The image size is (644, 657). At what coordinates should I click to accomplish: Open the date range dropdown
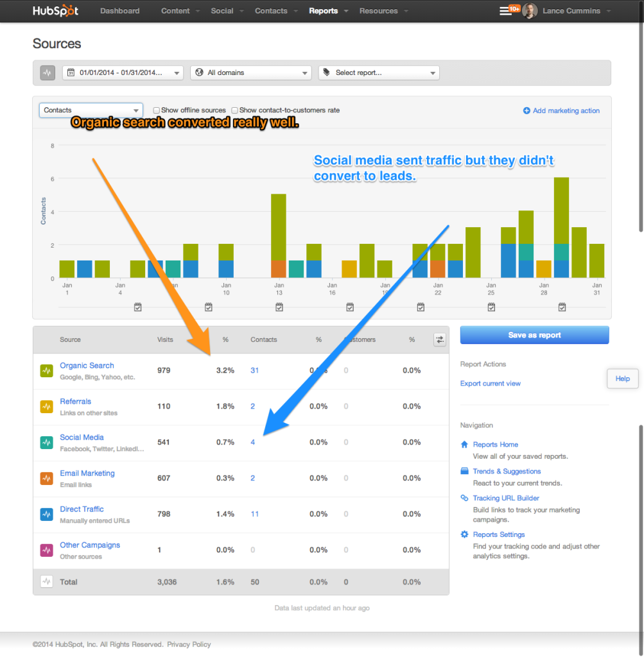click(x=123, y=73)
